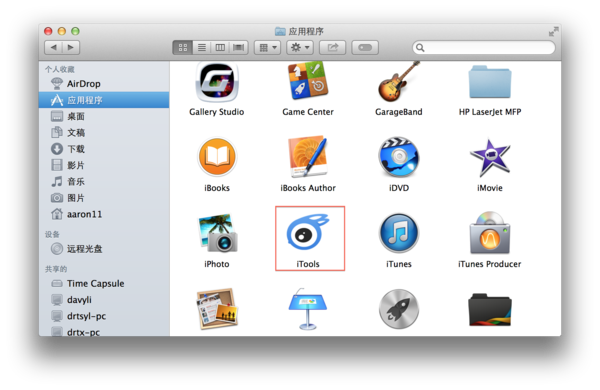Open iTunes

pyautogui.click(x=399, y=233)
